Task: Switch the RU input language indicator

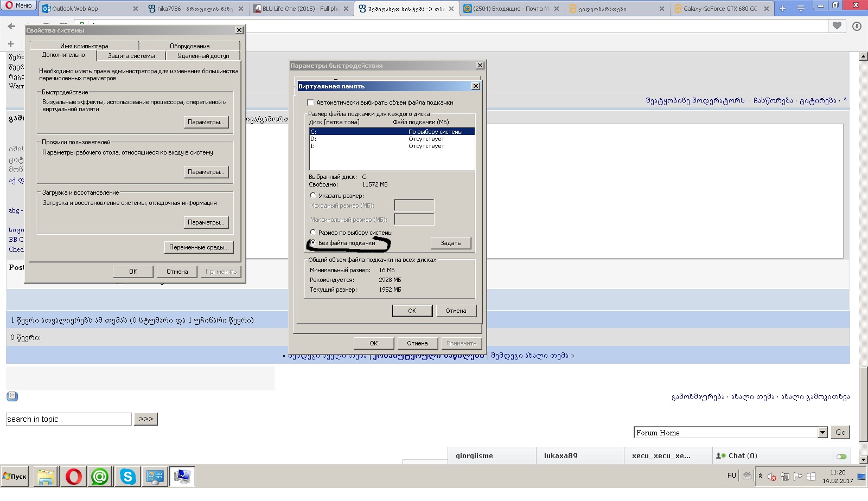Action: coord(732,476)
